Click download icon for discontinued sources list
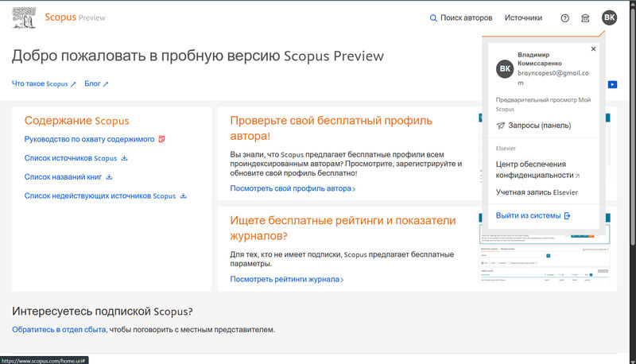The width and height of the screenshot is (636, 364). [x=183, y=196]
